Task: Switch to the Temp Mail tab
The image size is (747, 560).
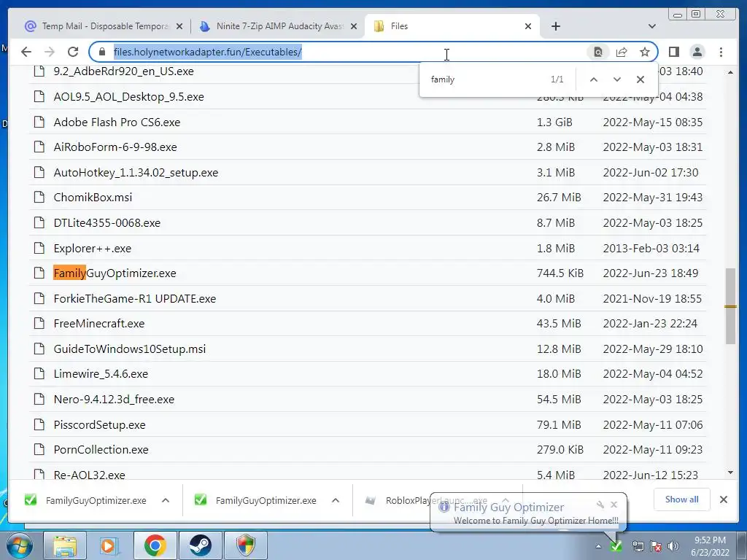Action: [x=98, y=26]
